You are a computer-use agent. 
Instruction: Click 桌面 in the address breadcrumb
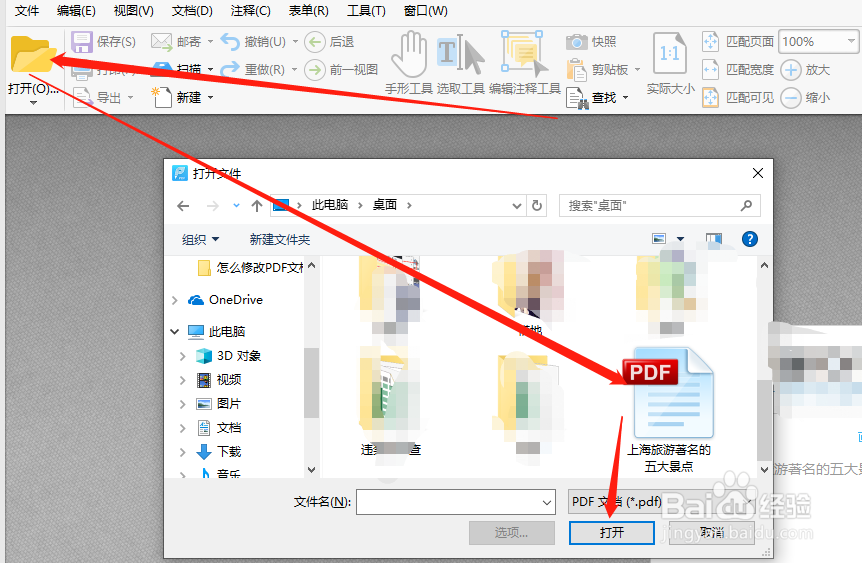[x=385, y=205]
